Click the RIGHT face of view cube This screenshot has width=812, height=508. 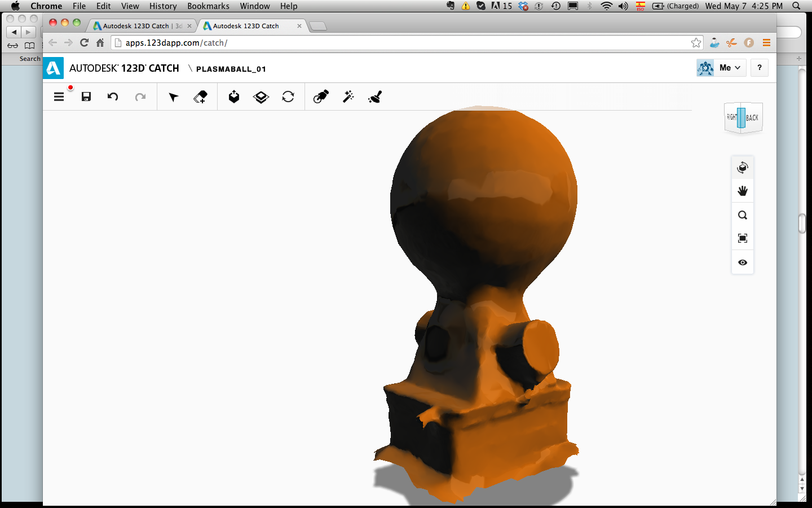[731, 117]
